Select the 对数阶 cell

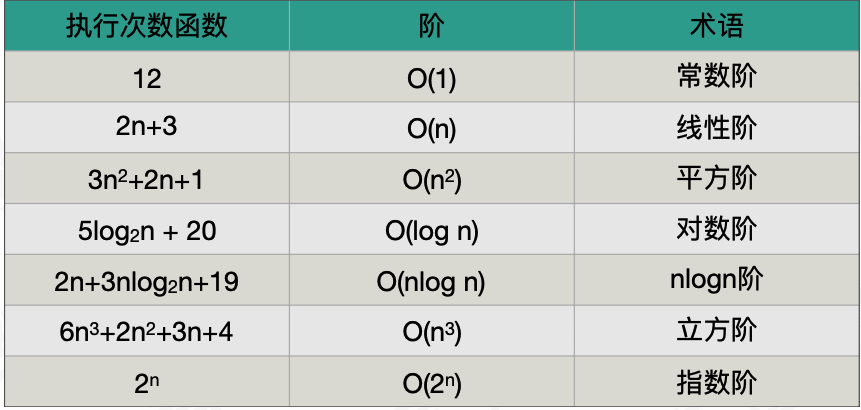click(x=717, y=229)
